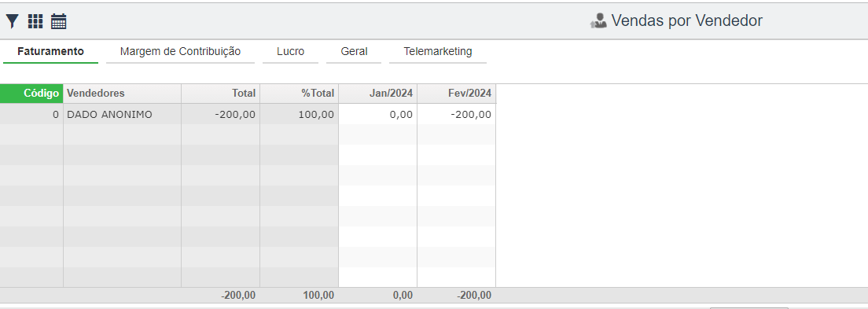Click the Fev/2024 cell showing -200,00

point(457,114)
